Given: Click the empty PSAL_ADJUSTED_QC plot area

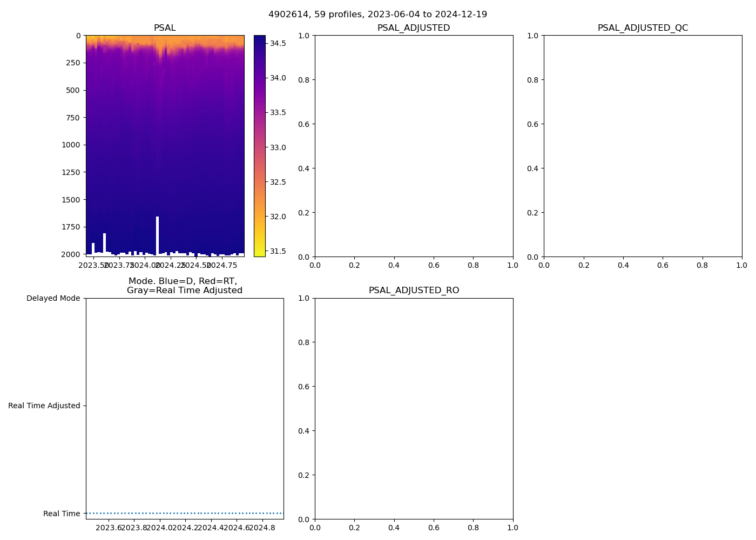Looking at the screenshot, I should (643, 146).
